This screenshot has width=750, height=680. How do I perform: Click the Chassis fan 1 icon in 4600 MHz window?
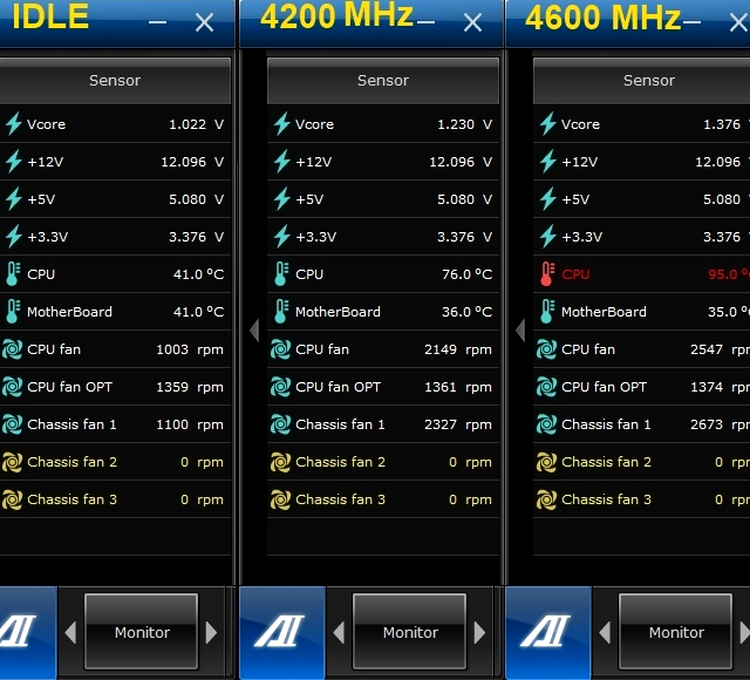pyautogui.click(x=547, y=424)
